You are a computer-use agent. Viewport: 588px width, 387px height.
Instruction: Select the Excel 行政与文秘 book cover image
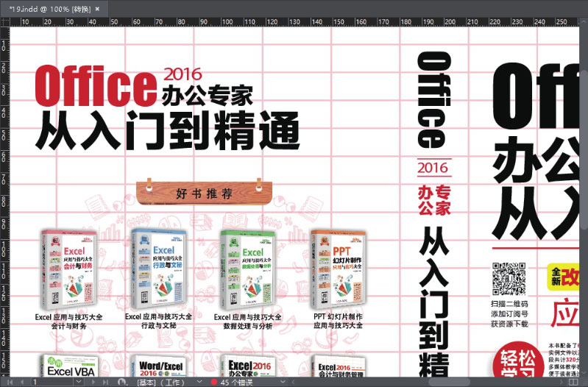coord(158,269)
